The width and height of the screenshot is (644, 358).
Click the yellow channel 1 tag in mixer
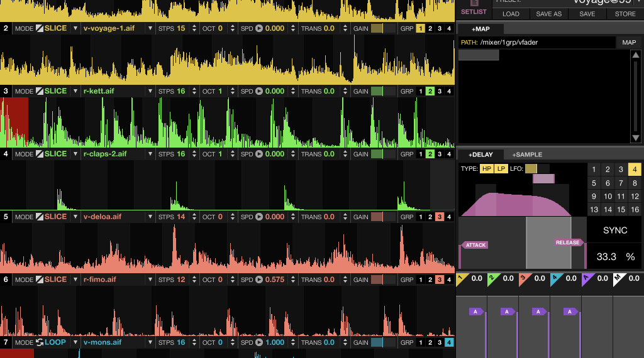pyautogui.click(x=462, y=278)
